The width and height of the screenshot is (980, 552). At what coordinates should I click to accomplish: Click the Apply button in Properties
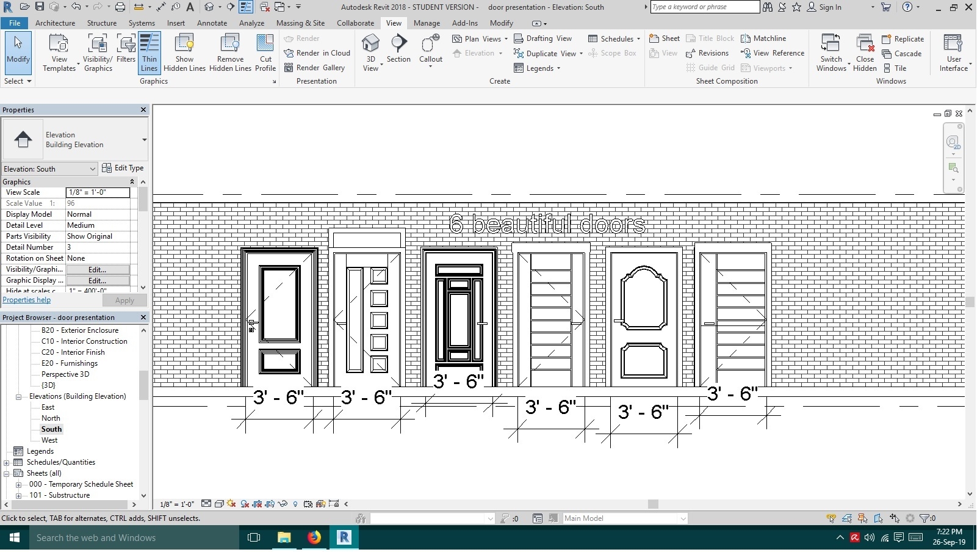tap(124, 300)
